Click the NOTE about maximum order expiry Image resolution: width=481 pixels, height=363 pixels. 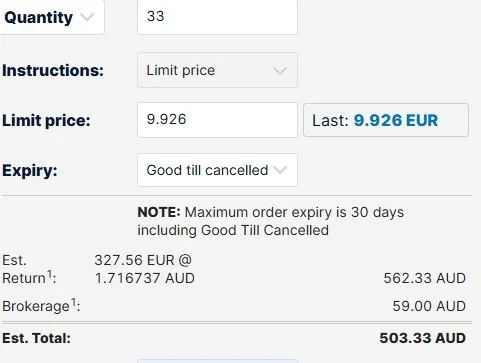pos(270,221)
